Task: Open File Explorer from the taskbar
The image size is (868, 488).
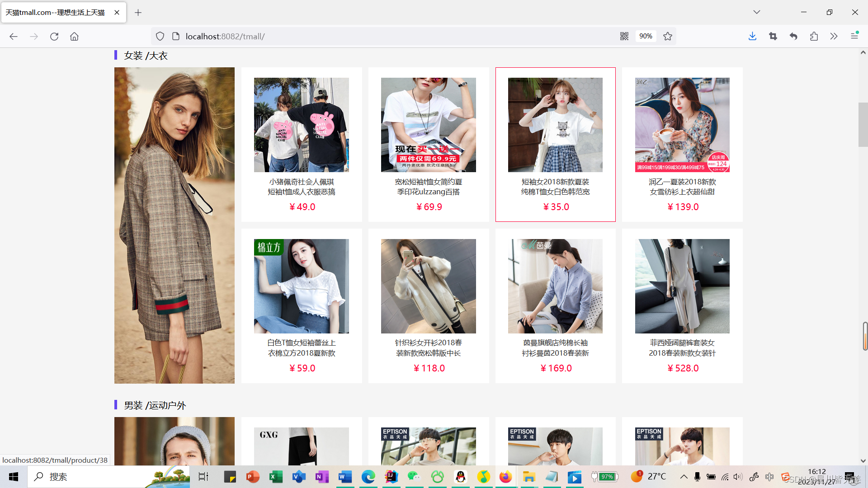Action: (x=528, y=477)
